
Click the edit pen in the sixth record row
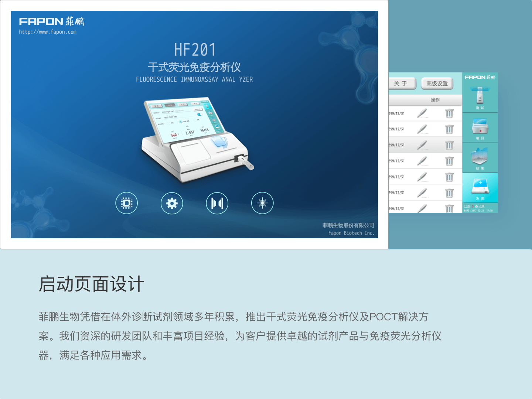pyautogui.click(x=422, y=193)
